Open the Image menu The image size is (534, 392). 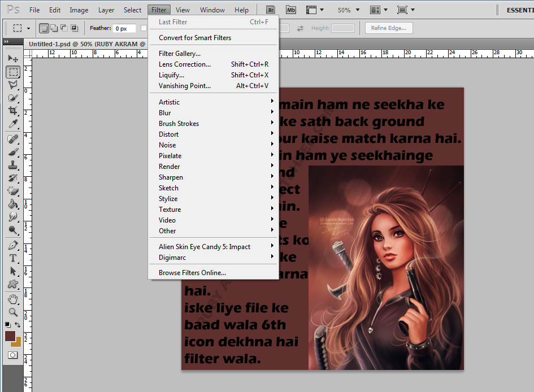coord(79,10)
